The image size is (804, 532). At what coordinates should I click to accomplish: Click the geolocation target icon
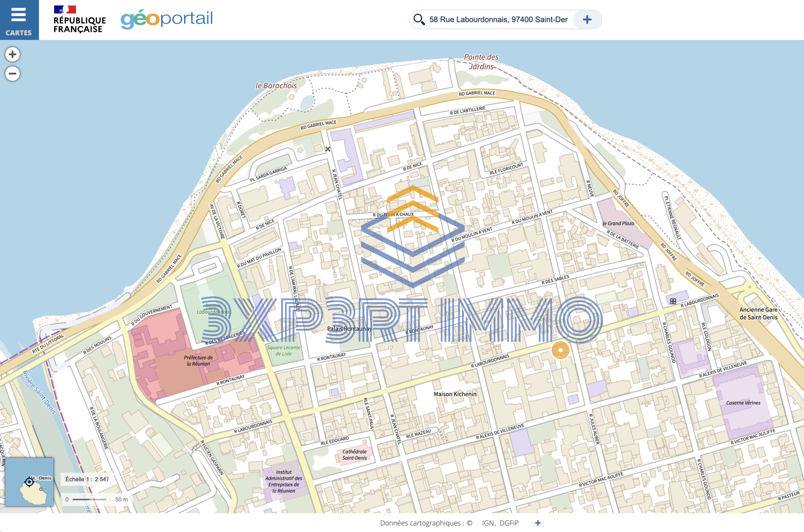29,482
